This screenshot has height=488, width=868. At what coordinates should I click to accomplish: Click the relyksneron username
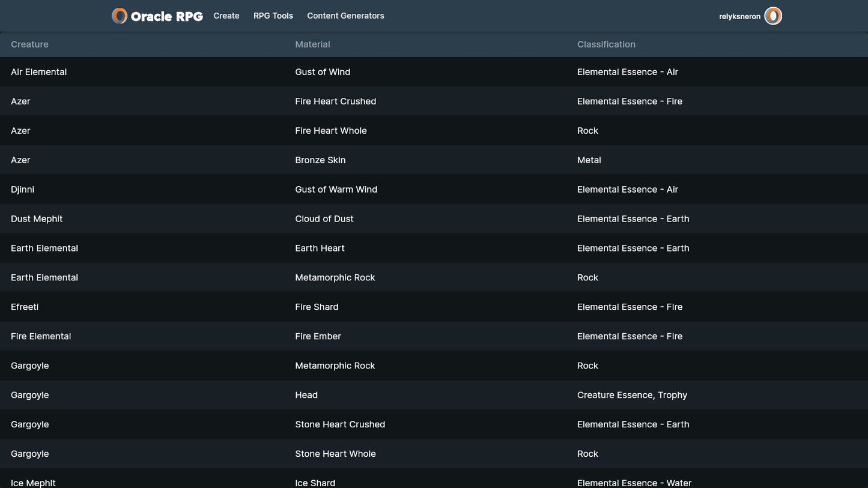739,17
